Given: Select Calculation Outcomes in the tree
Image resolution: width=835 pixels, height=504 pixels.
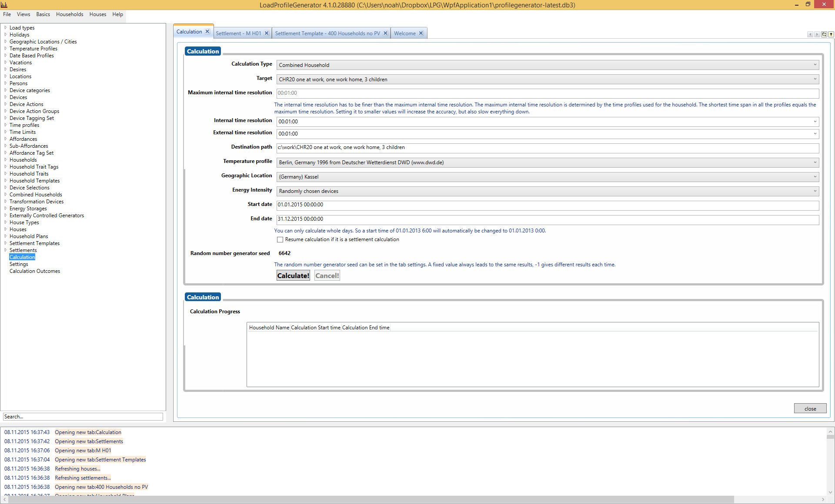Looking at the screenshot, I should point(35,271).
